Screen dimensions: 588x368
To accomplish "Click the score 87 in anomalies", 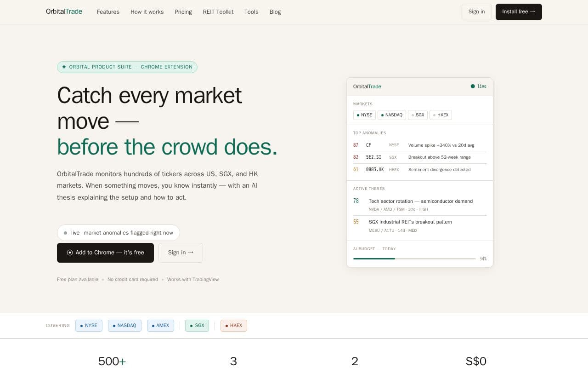I will [356, 145].
